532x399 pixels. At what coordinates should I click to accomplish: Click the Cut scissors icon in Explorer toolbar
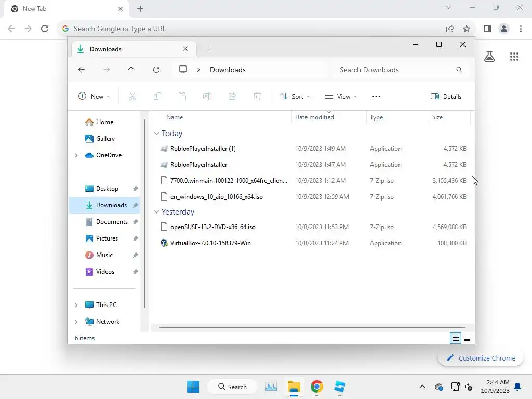coord(132,96)
